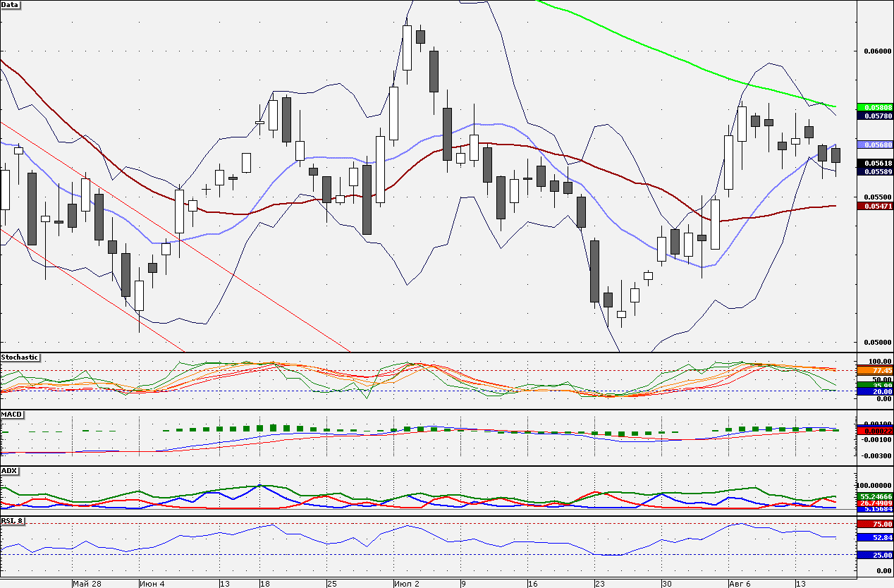Select the orange 77.45 Stochastic value tag
894x588 pixels.
pyautogui.click(x=875, y=370)
